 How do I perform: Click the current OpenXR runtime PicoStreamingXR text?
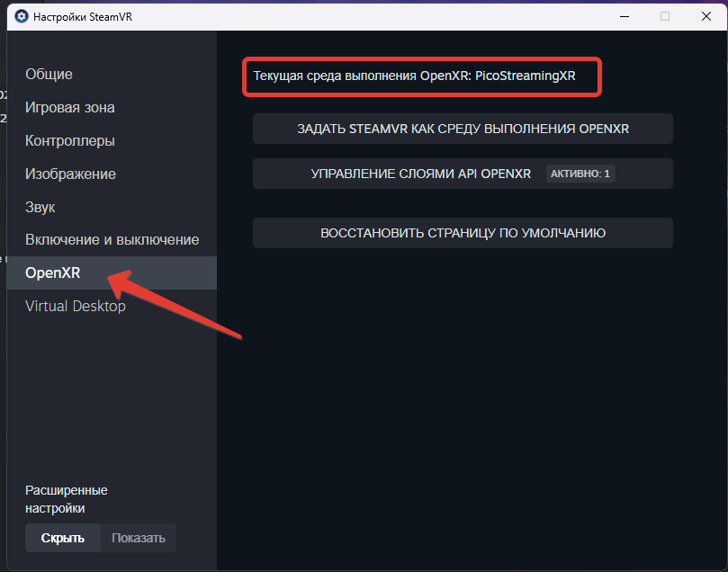point(414,76)
